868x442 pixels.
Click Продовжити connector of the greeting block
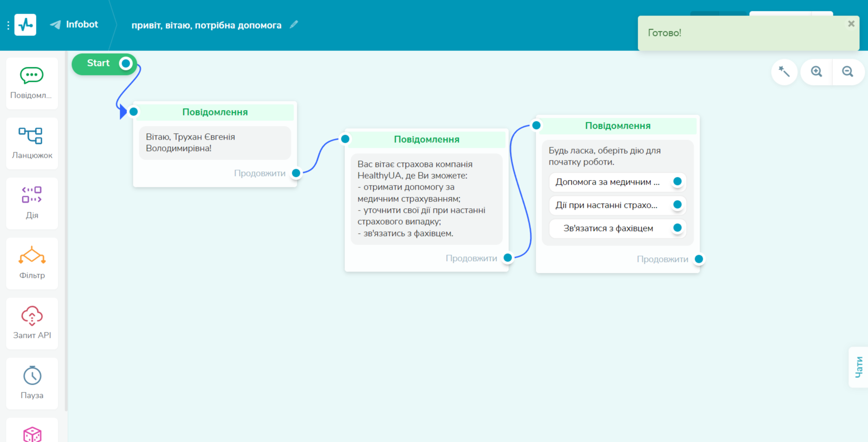(x=296, y=173)
